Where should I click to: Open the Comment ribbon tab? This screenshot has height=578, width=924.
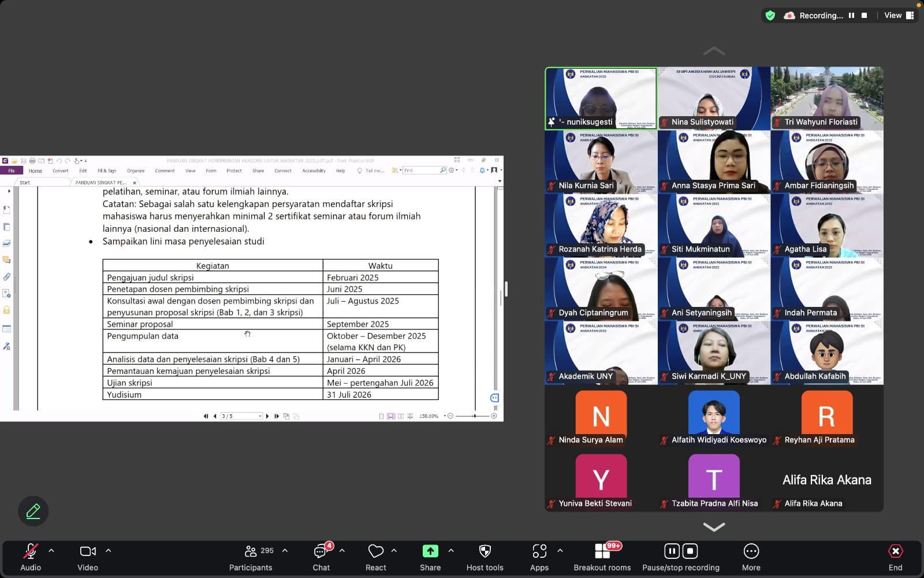[165, 171]
